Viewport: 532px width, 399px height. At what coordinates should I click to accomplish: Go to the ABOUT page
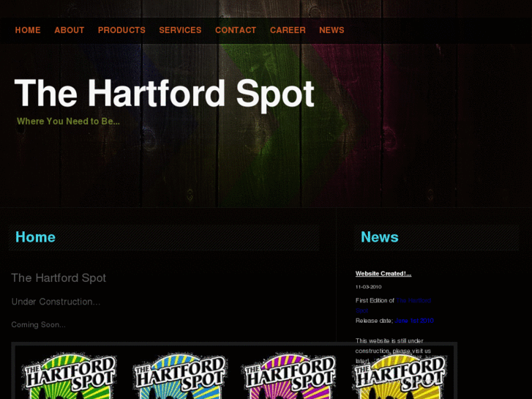(x=70, y=30)
